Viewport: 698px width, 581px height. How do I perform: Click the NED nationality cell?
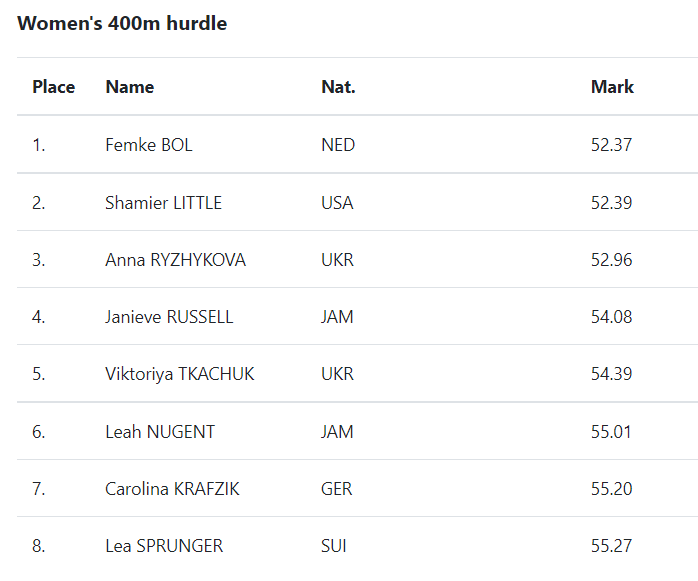click(338, 145)
